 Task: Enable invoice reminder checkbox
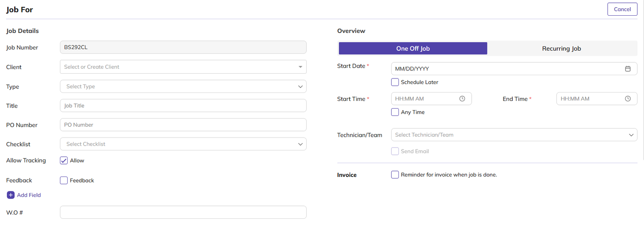tap(395, 175)
